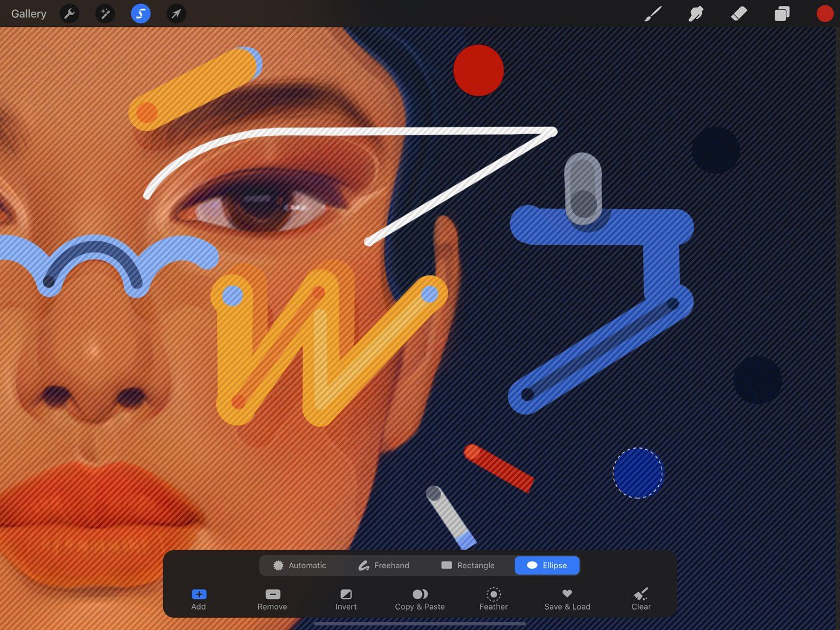Image resolution: width=840 pixels, height=630 pixels.
Task: Choose the Rectangle selection mode
Action: point(468,565)
